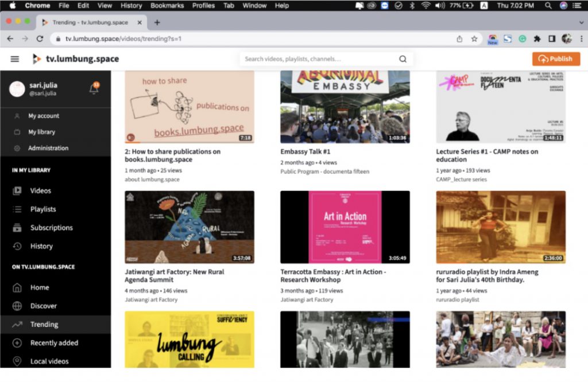Open Embassy Talk #1 video title

[305, 151]
